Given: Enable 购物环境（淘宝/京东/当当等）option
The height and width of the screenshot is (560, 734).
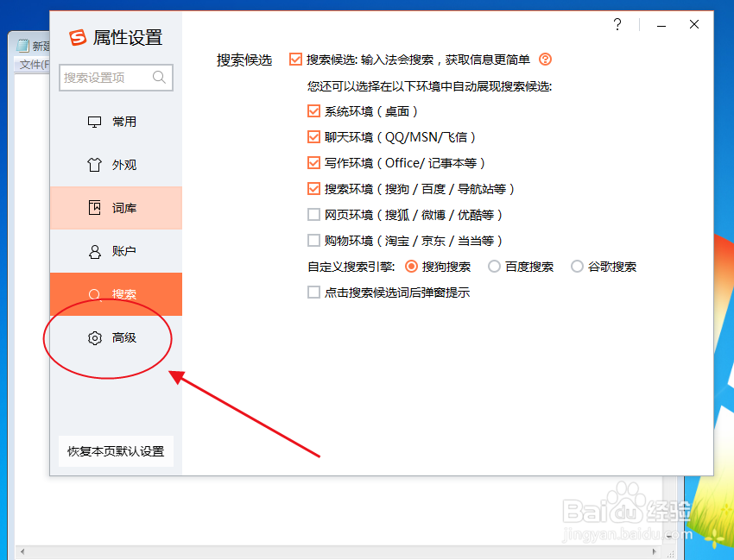Looking at the screenshot, I should [314, 240].
